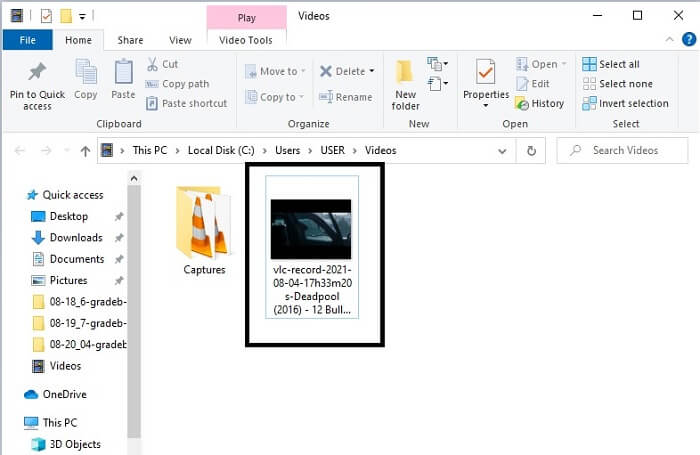700x455 pixels.
Task: Click USER breadcrumb in address bar
Action: [x=333, y=150]
